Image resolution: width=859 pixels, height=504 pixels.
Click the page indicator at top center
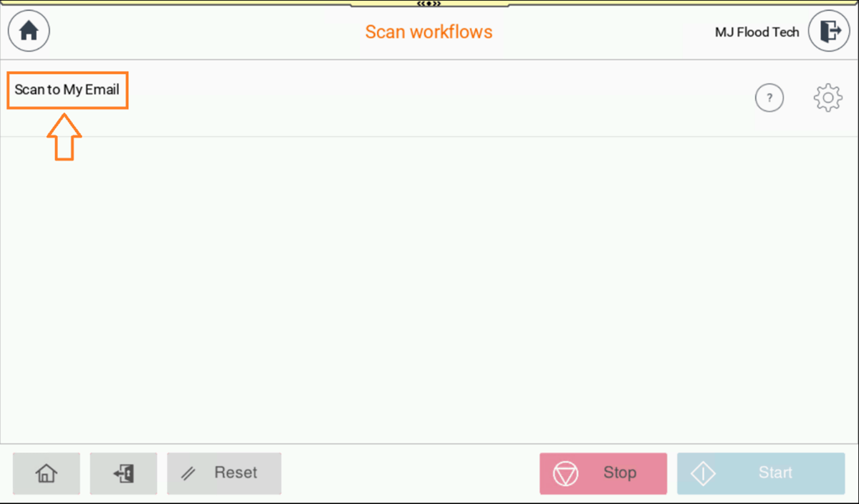click(429, 4)
